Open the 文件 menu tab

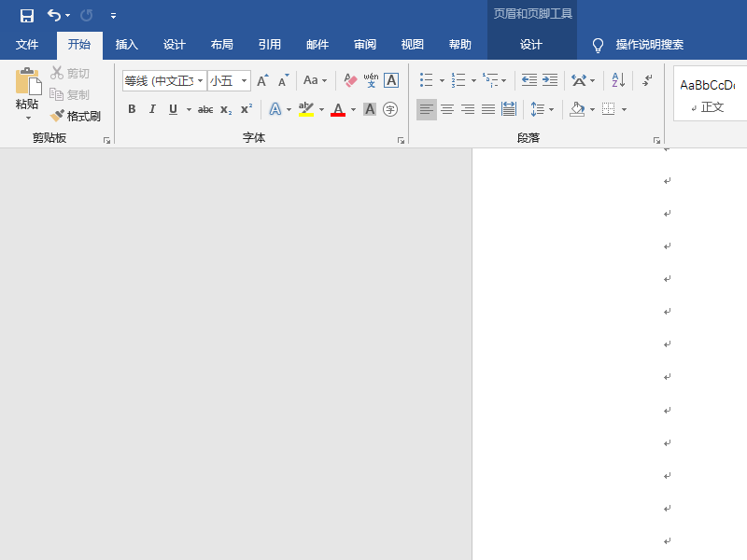tap(27, 45)
